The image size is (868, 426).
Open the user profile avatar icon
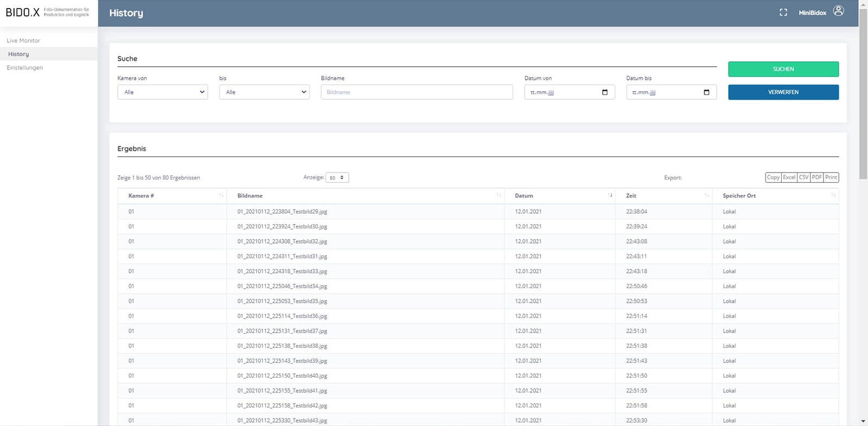(838, 11)
